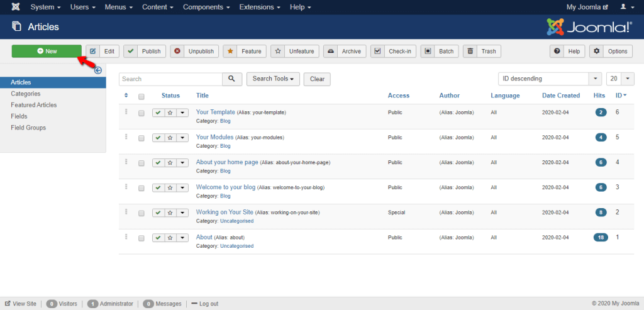
Task: Collapse sidebar using the arrow circle icon
Action: pyautogui.click(x=98, y=70)
